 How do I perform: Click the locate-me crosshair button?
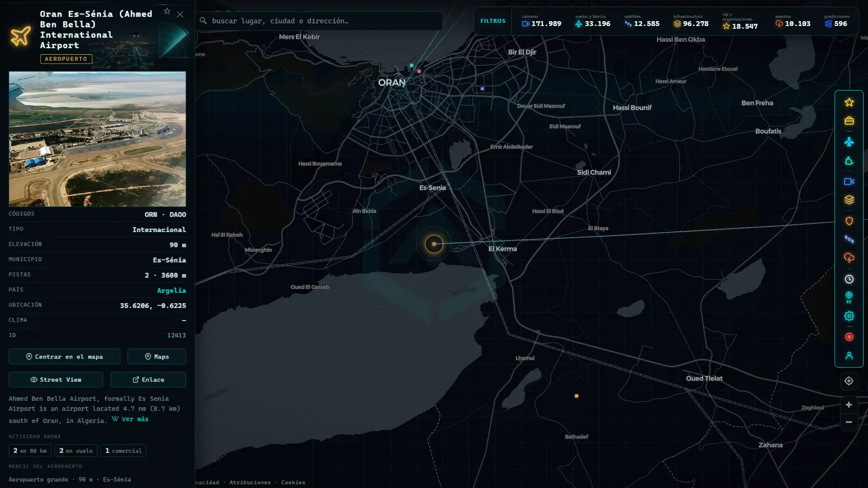tap(849, 381)
